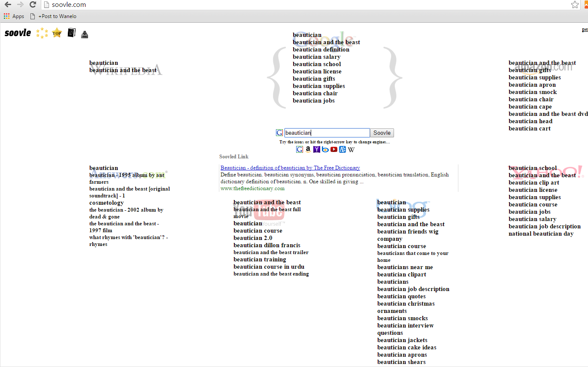588x367 pixels.
Task: Select the Answers.com engine icon
Action: click(342, 149)
